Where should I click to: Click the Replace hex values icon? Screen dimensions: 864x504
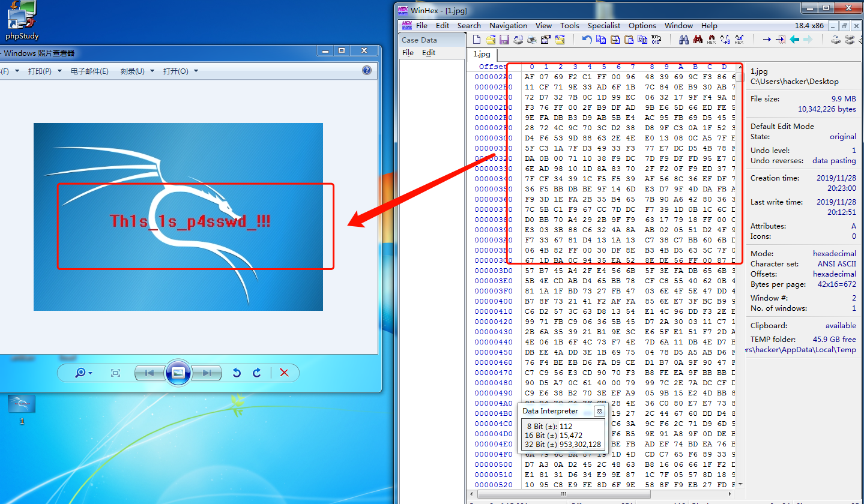click(x=739, y=40)
